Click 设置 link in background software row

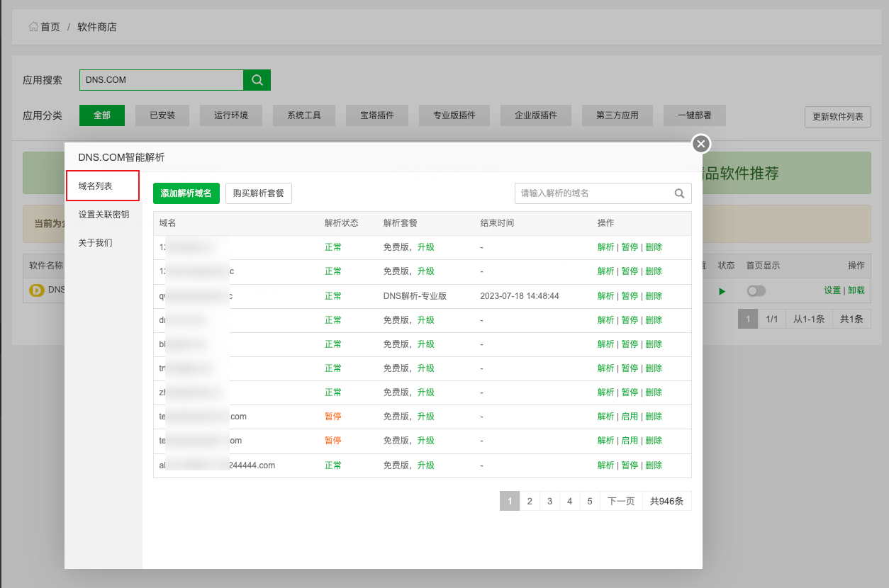point(832,290)
